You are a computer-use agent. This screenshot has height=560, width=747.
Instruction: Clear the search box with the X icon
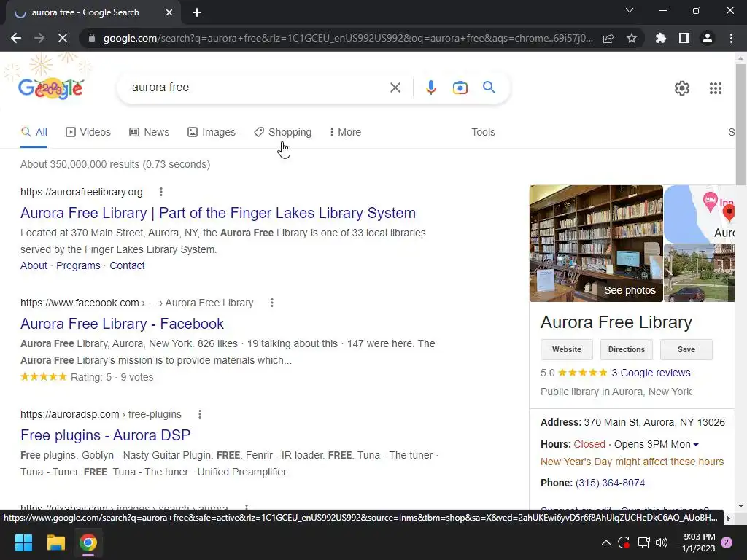coord(395,87)
